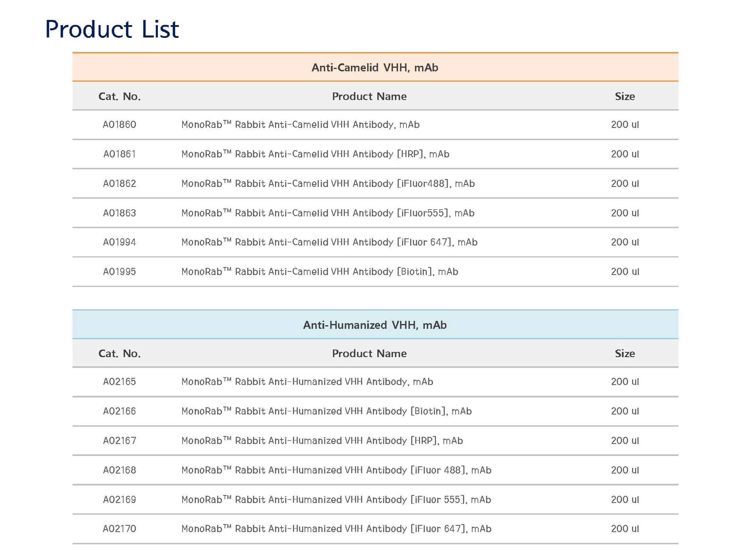Click Anti-Humanized VHH Antibody [Biotin] product name
This screenshot has height=560, width=756.
(326, 411)
